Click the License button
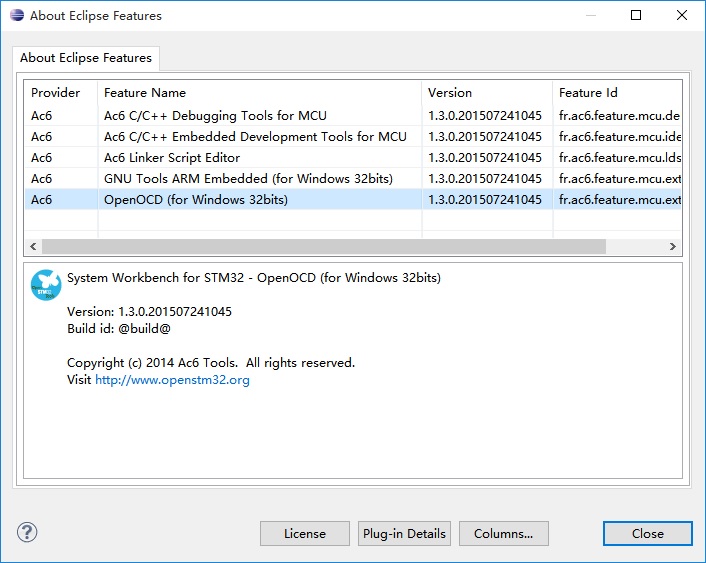The image size is (706, 563). click(x=305, y=534)
